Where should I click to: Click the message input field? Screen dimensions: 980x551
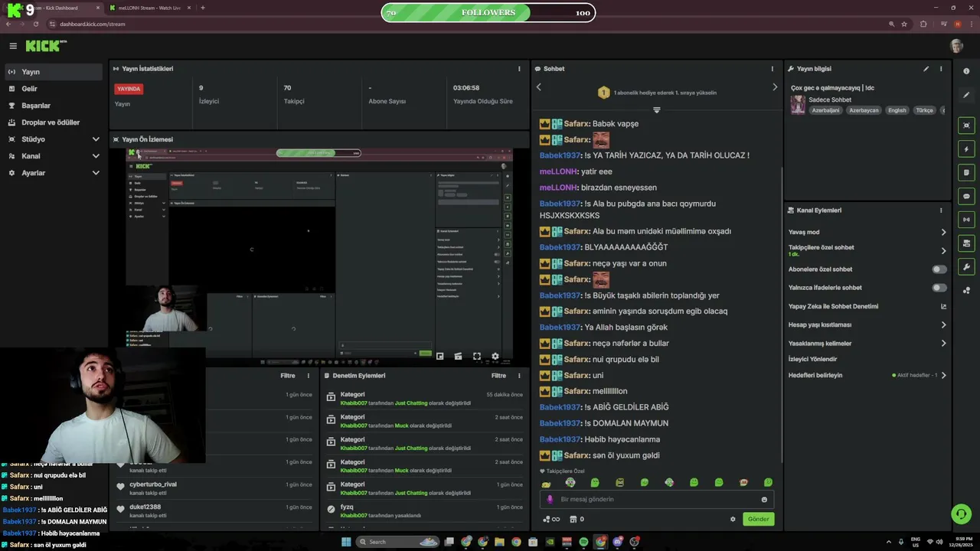tap(656, 499)
